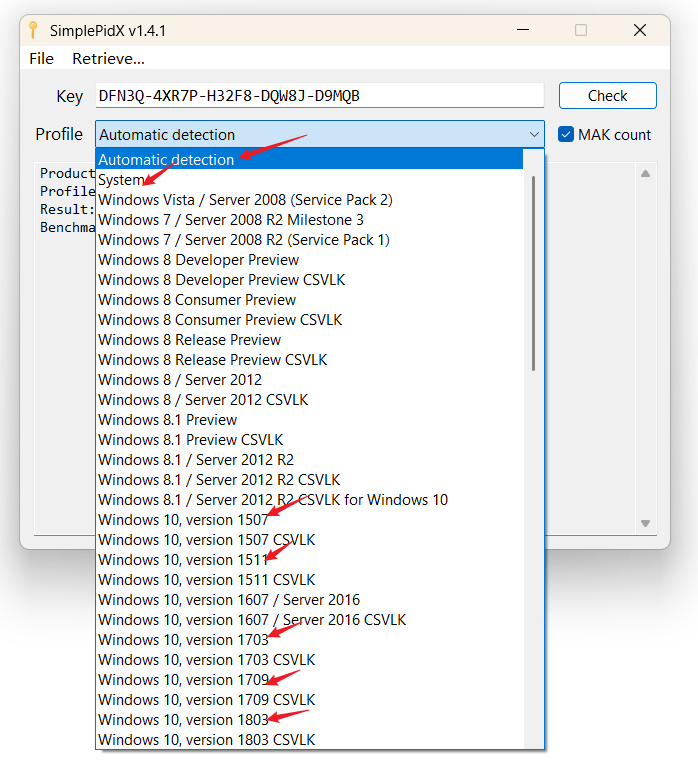Select Windows 8.1 Preview CSVLK
The width and height of the screenshot is (698, 762).
pyautogui.click(x=309, y=439)
